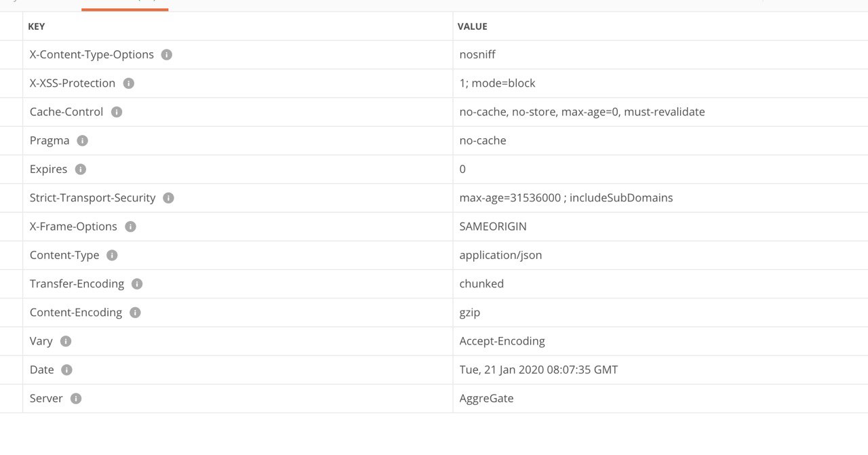
Task: Click info icon next to X-Frame-Options
Action: pos(131,226)
